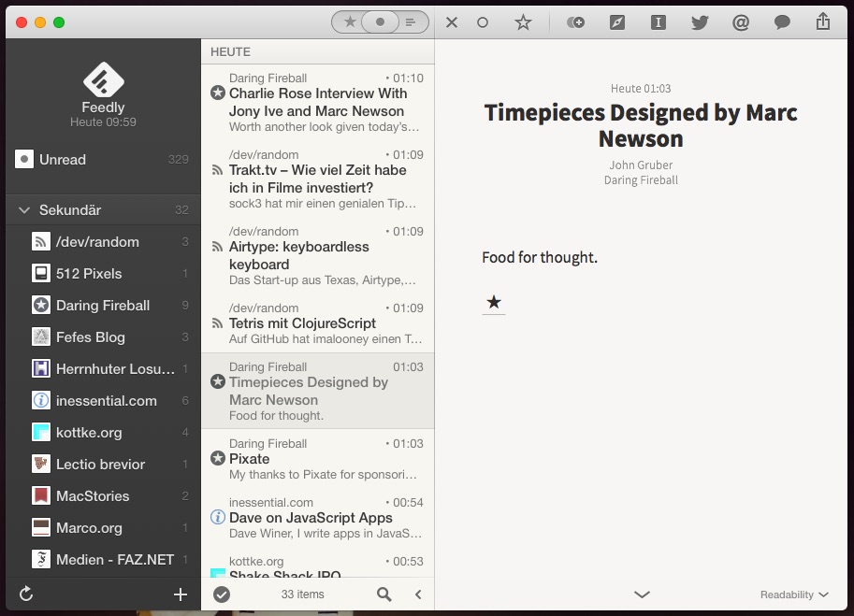Click the FAZ.NET favicon
Image resolution: width=854 pixels, height=616 pixels.
tap(41, 559)
